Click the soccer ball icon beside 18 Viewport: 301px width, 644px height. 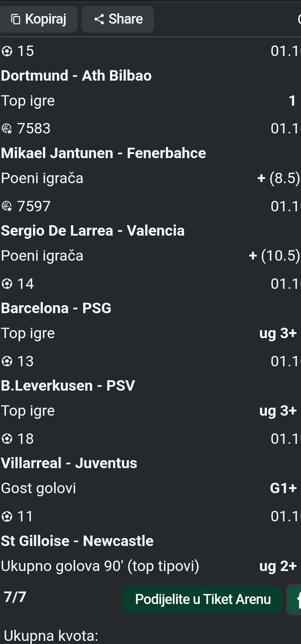pyautogui.click(x=7, y=439)
